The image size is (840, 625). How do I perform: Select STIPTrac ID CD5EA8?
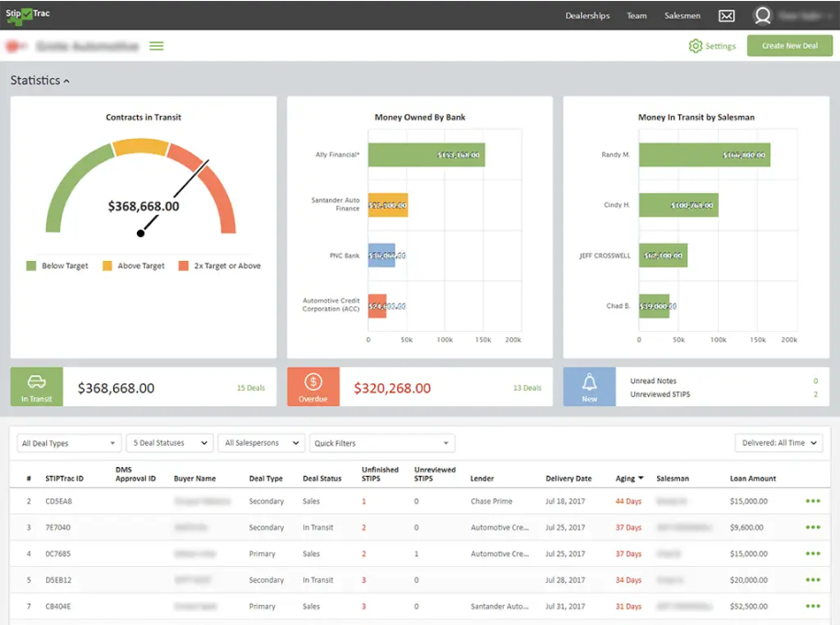pos(59,501)
